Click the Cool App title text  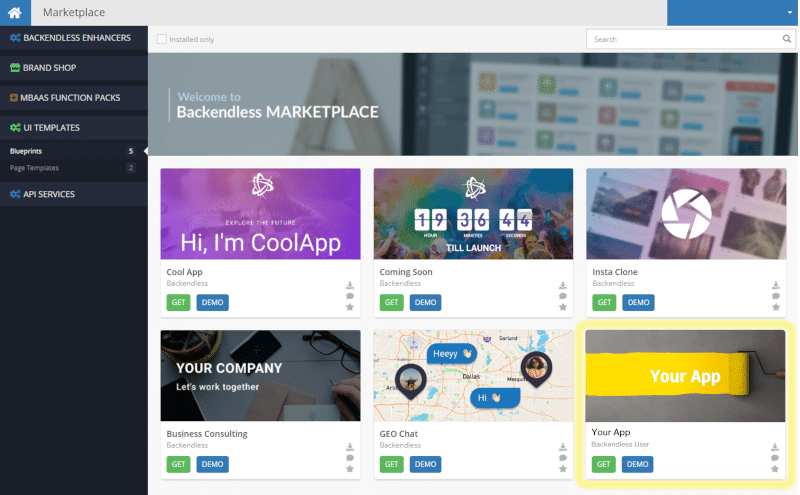(184, 272)
